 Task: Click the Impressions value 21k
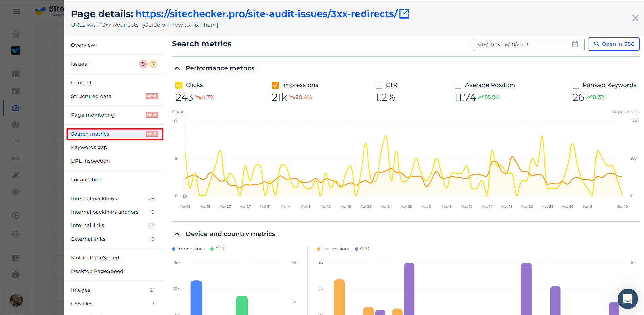tap(279, 97)
